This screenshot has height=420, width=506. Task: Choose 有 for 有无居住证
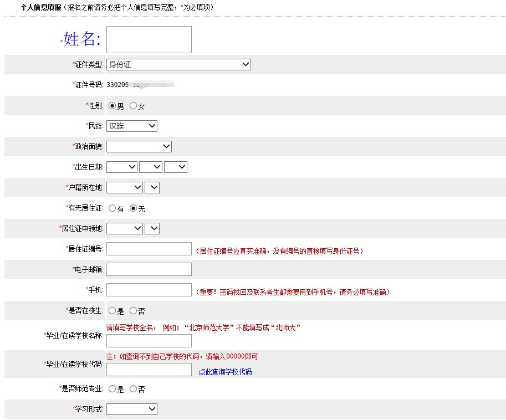tap(113, 208)
